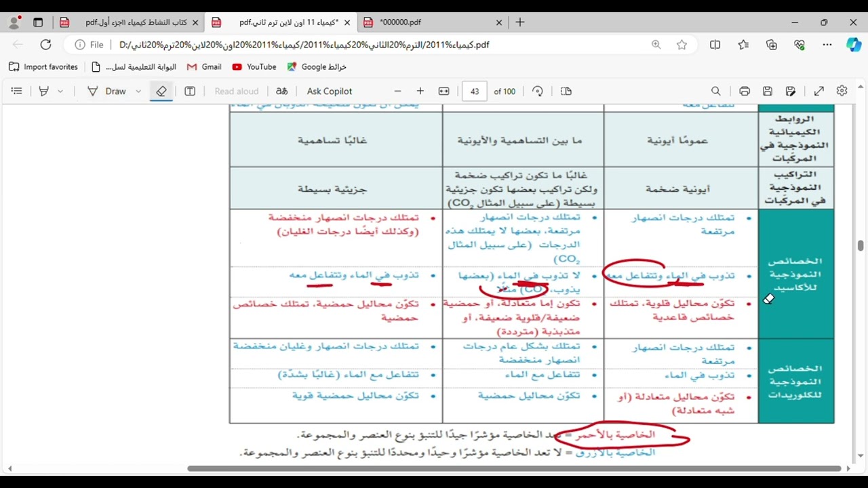Open Settings and more ellipsis menu
Image resolution: width=868 pixels, height=488 pixels.
[827, 45]
